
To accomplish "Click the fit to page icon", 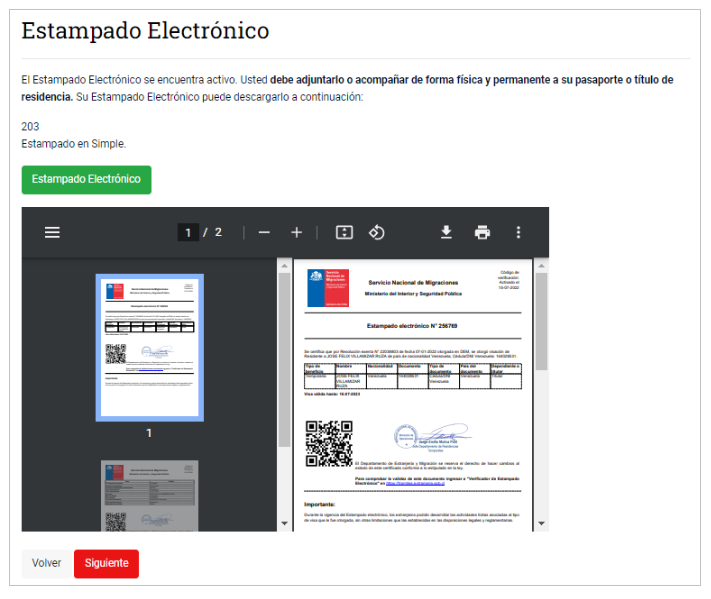I will 344,233.
